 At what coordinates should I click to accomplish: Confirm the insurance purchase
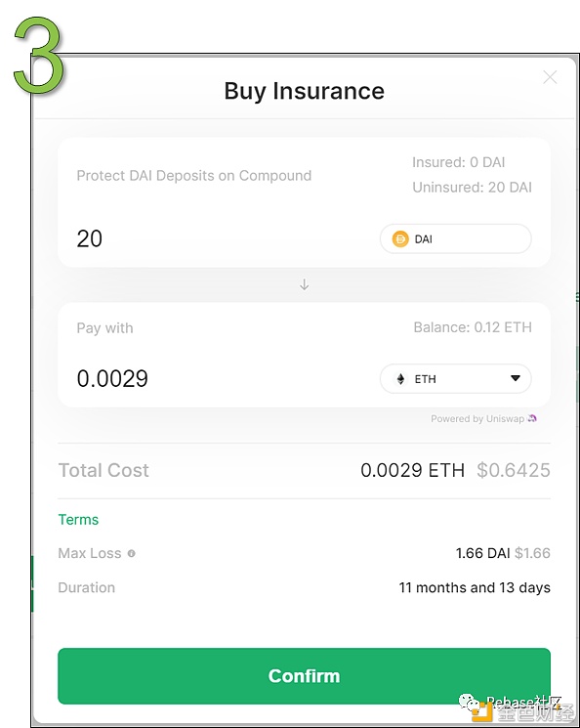(x=304, y=676)
